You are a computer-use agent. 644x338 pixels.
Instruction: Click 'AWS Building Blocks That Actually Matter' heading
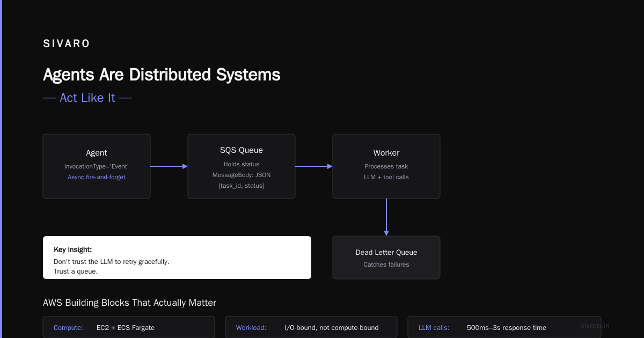(129, 303)
